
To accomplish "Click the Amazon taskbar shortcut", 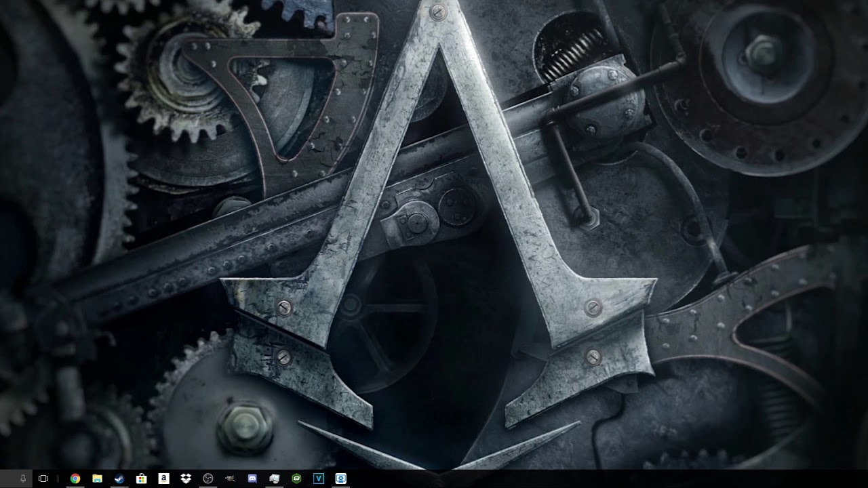I will point(163,479).
